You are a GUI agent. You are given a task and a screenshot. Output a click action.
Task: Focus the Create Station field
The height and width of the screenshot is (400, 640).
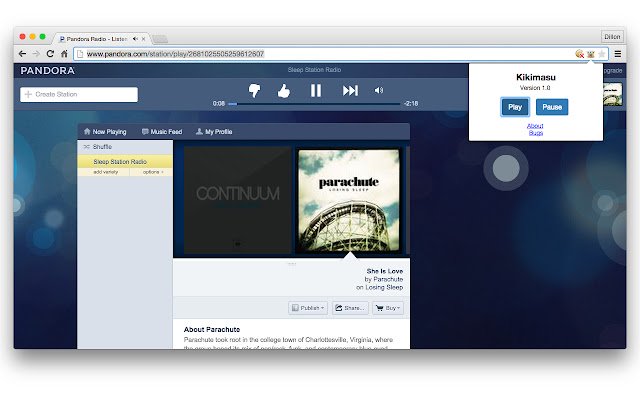79,94
